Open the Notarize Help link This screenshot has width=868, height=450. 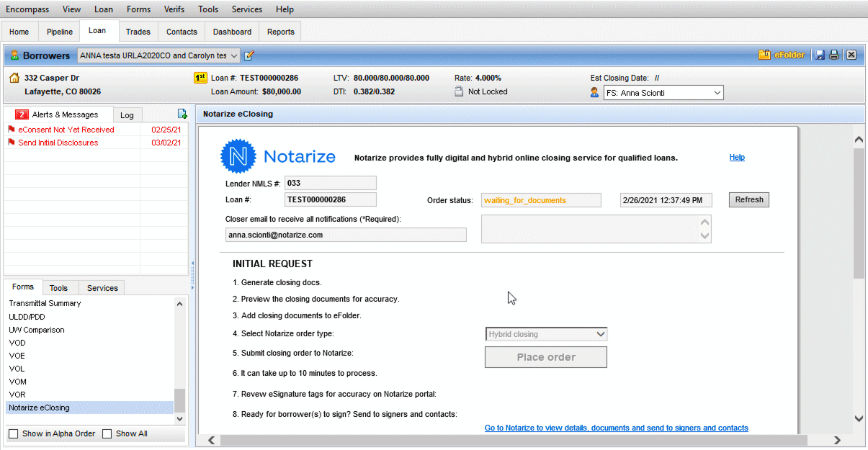point(737,157)
